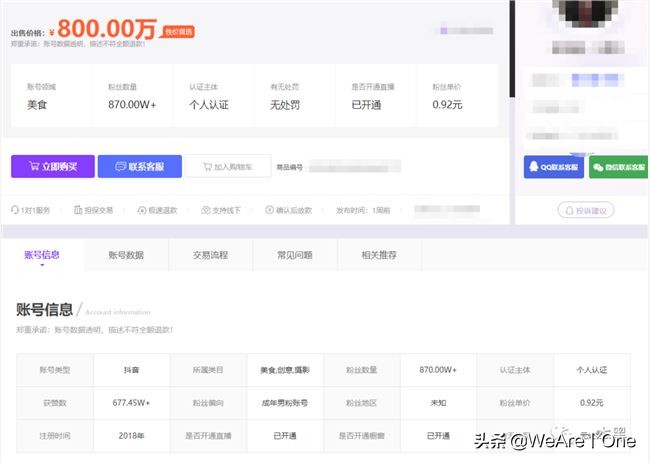Select the 账号信息 tab
650x463 pixels.
[42, 255]
